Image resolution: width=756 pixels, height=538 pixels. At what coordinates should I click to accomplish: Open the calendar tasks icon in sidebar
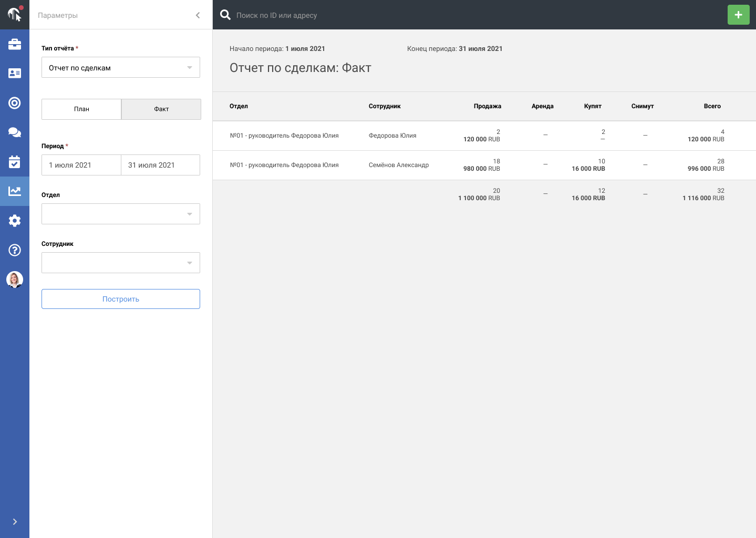click(15, 162)
